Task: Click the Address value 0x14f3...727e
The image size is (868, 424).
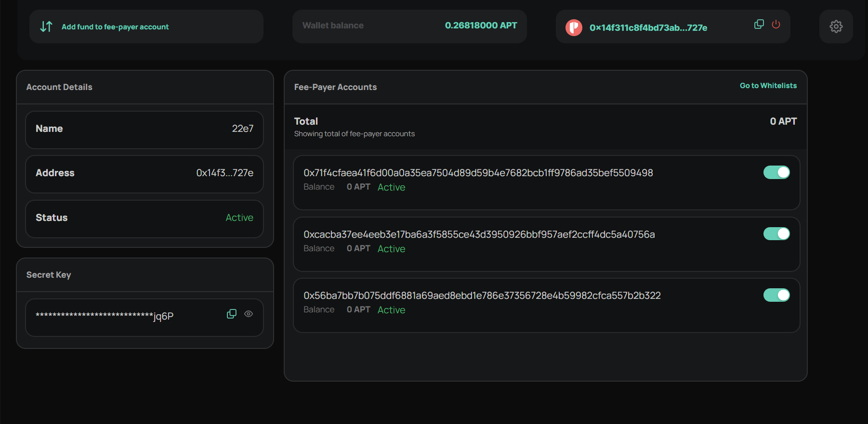Action: pos(224,173)
